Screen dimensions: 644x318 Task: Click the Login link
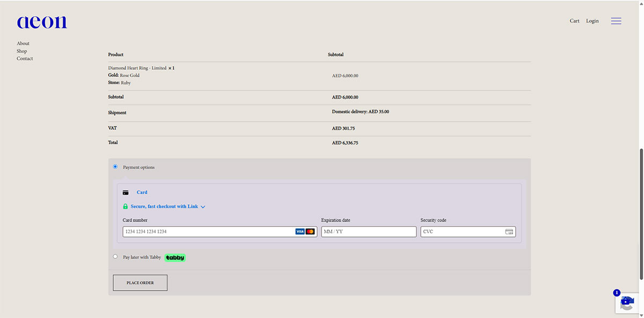point(592,21)
